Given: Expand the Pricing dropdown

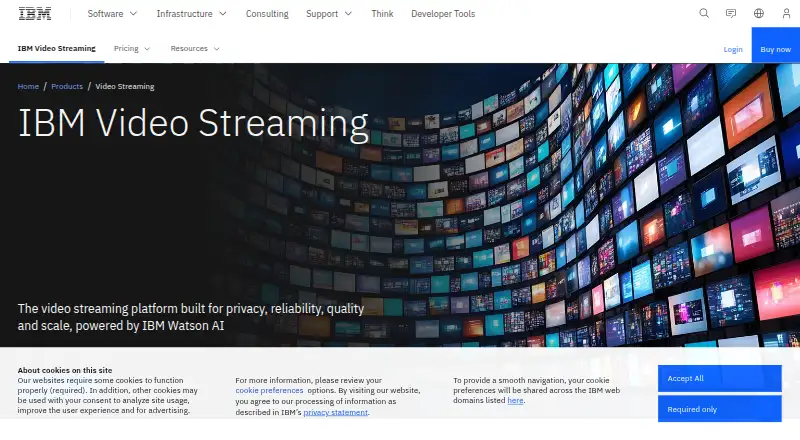Looking at the screenshot, I should (132, 48).
